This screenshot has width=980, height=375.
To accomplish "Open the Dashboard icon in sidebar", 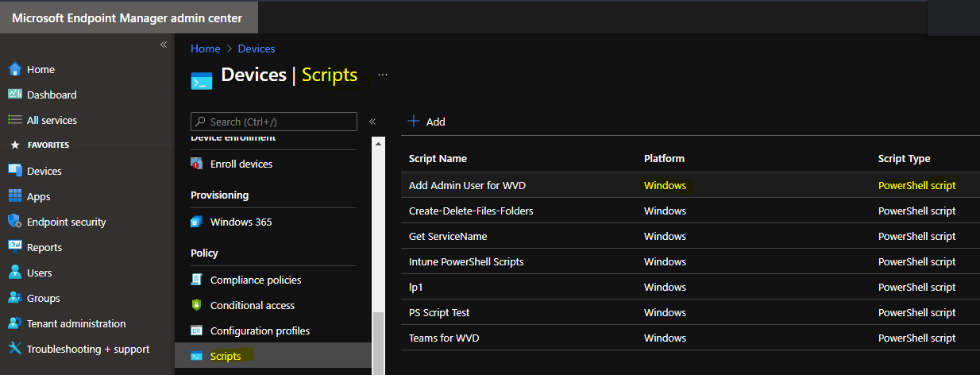I will pos(14,95).
